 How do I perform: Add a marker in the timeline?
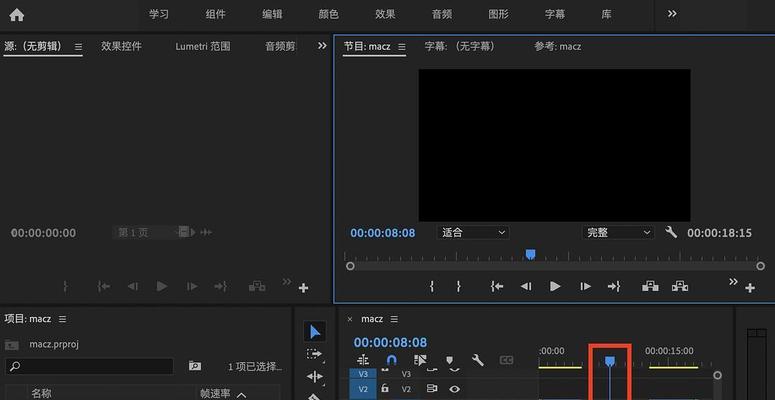pyautogui.click(x=449, y=360)
